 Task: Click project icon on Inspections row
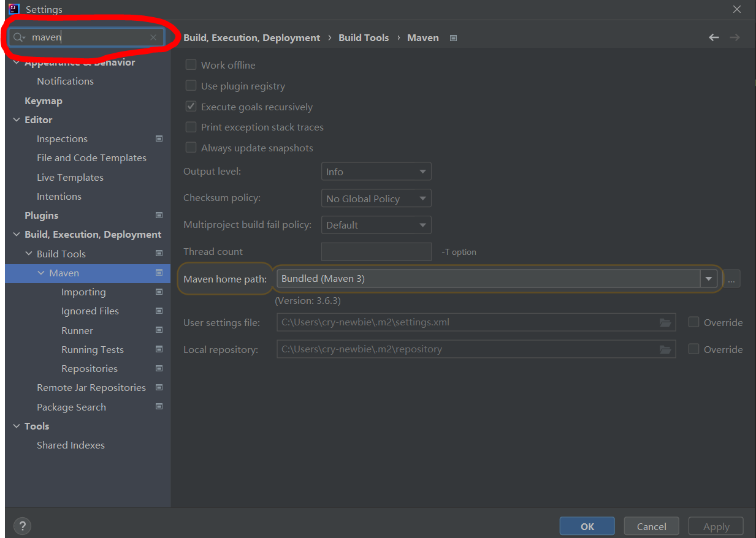point(159,138)
